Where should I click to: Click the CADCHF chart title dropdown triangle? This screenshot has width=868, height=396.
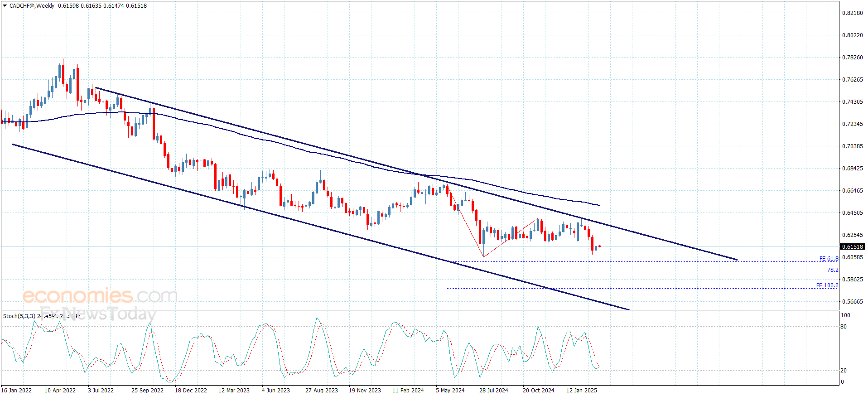(5, 6)
